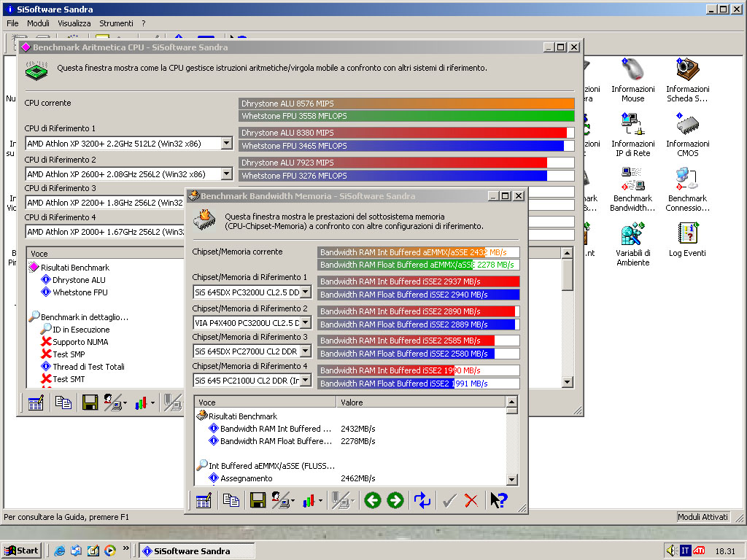Expand quick launch overflow chevron
Viewport: 747px width, 560px height.
(x=125, y=548)
